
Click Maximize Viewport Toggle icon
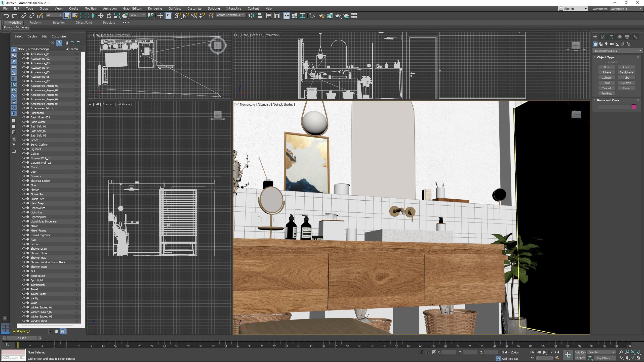click(639, 358)
